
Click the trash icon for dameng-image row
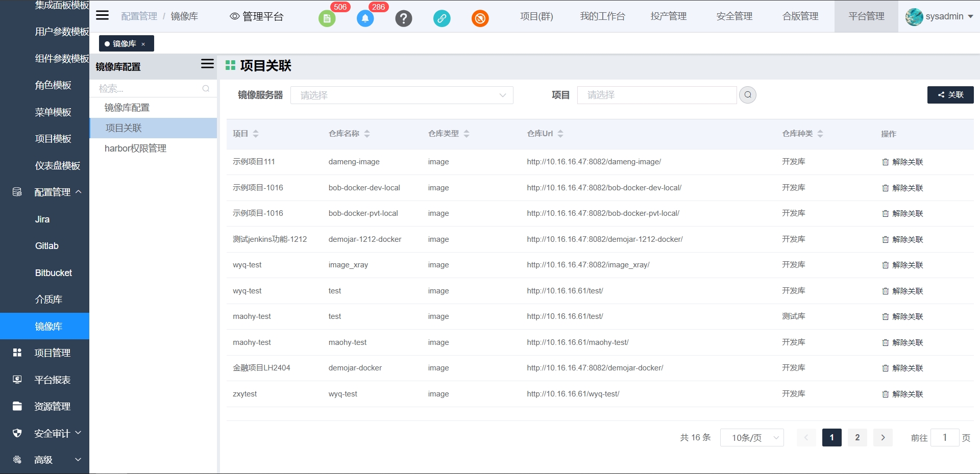coord(885,162)
